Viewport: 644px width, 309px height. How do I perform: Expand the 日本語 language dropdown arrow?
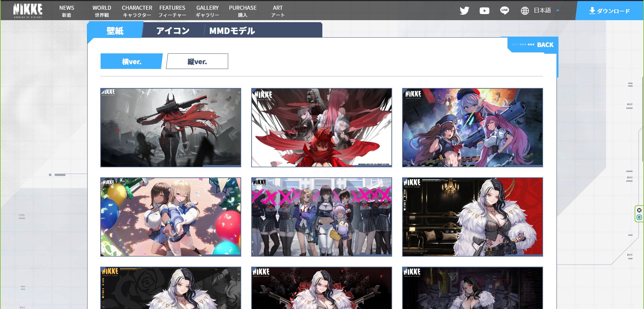point(558,10)
